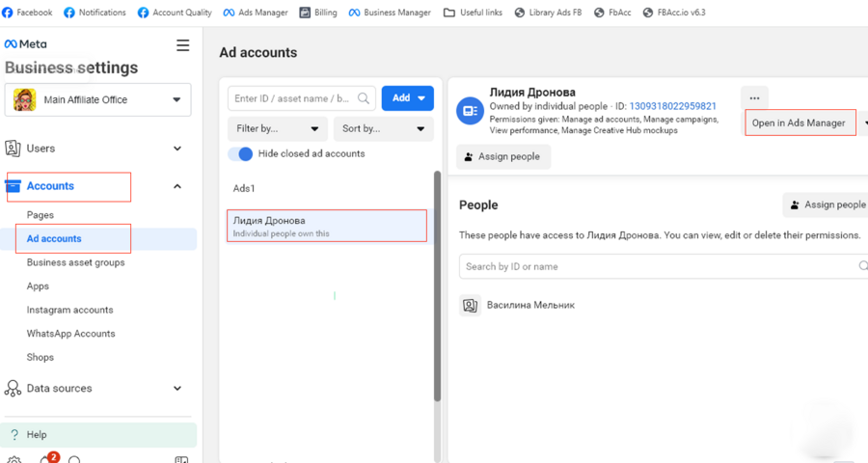
Task: Open the Notifications bookmark
Action: click(x=95, y=13)
